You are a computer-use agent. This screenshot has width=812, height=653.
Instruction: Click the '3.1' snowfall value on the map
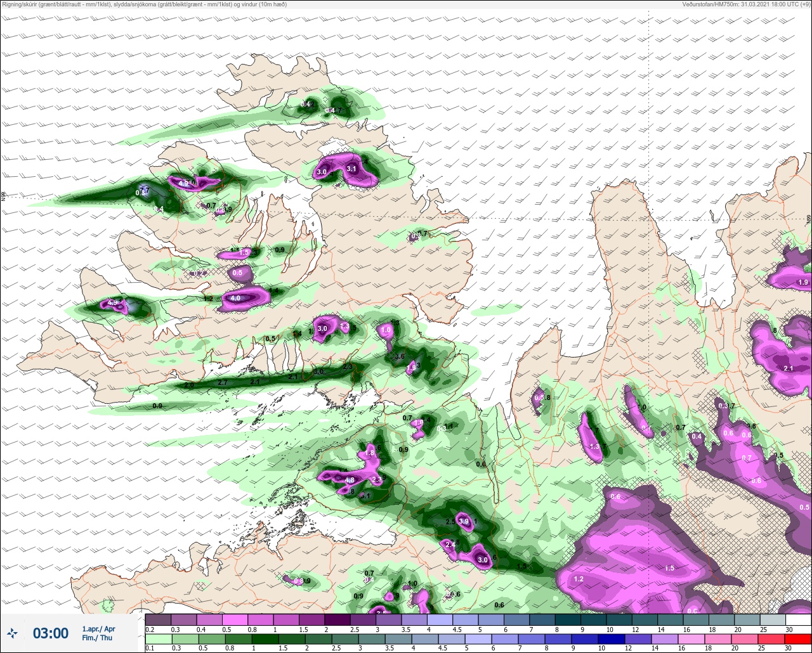(x=351, y=169)
